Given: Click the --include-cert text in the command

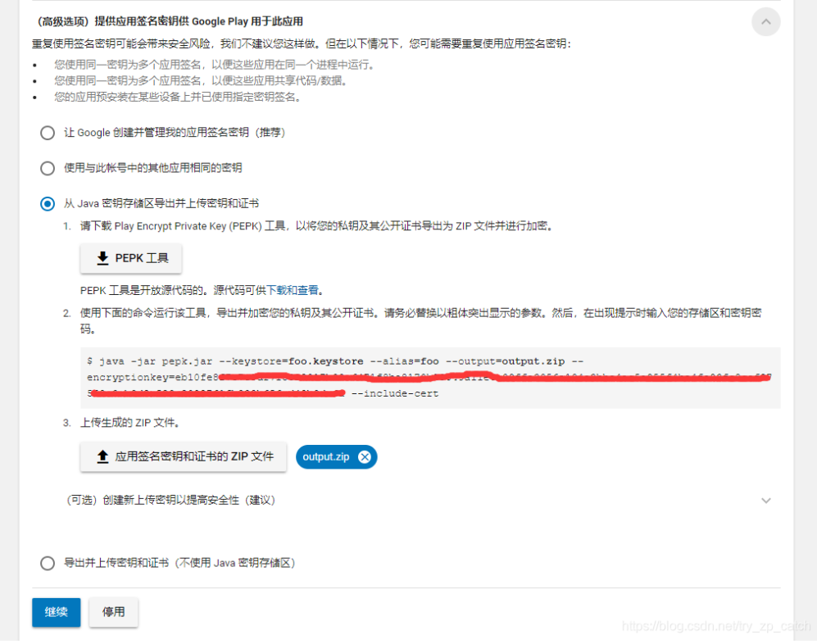Looking at the screenshot, I should point(396,394).
